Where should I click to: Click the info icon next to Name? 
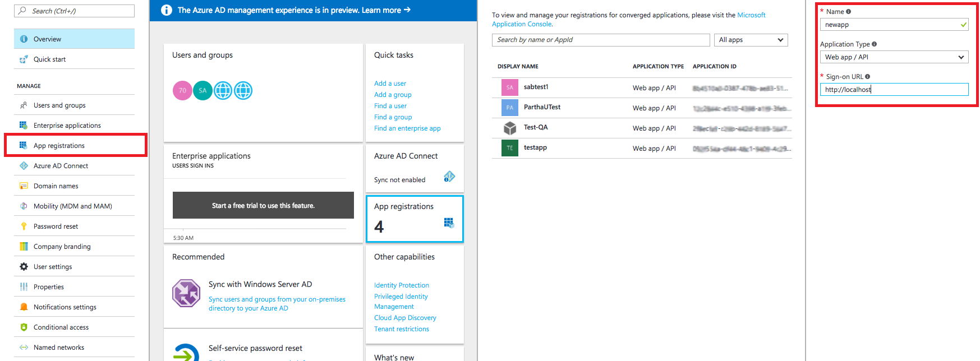[848, 12]
